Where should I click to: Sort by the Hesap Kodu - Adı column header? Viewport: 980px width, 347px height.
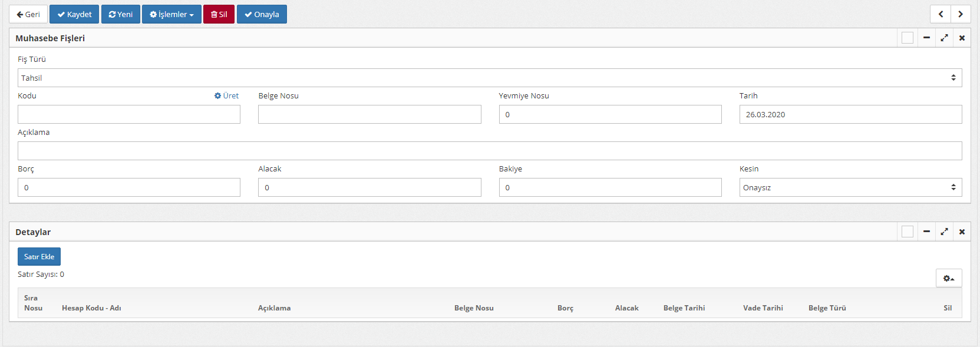91,308
